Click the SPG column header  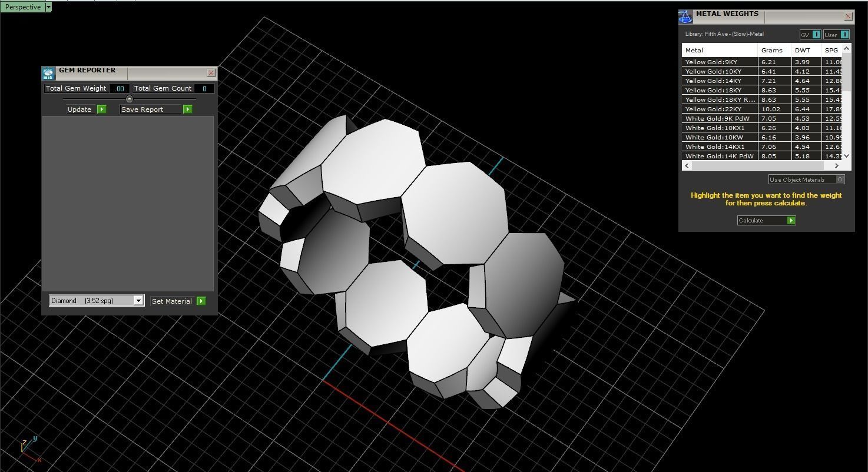click(x=832, y=51)
